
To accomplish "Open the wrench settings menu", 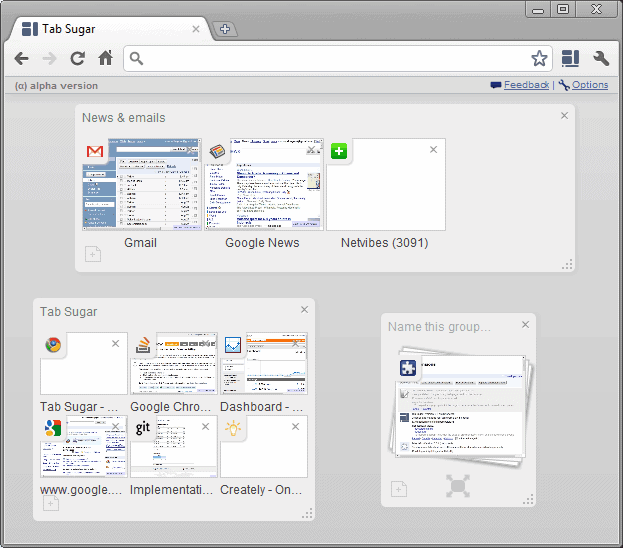I will tap(601, 58).
